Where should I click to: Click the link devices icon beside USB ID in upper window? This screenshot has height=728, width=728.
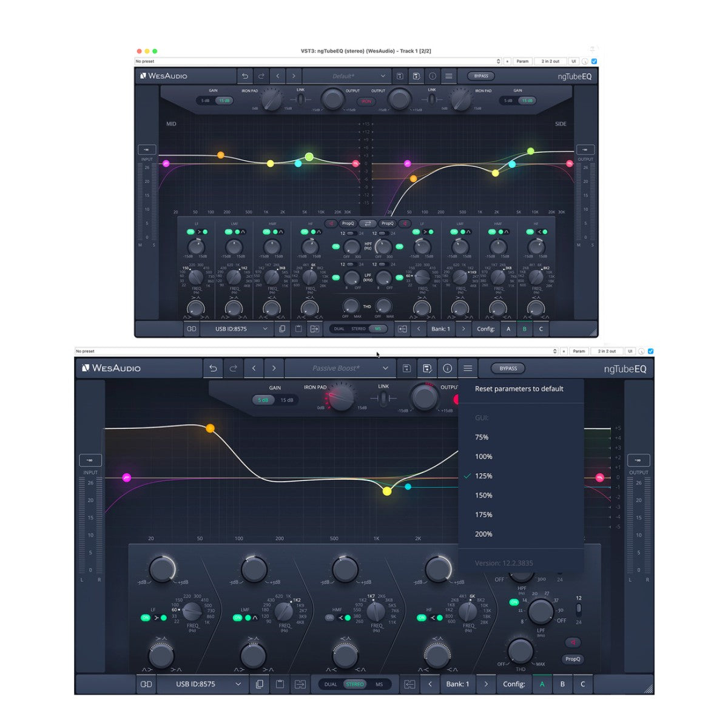click(192, 329)
